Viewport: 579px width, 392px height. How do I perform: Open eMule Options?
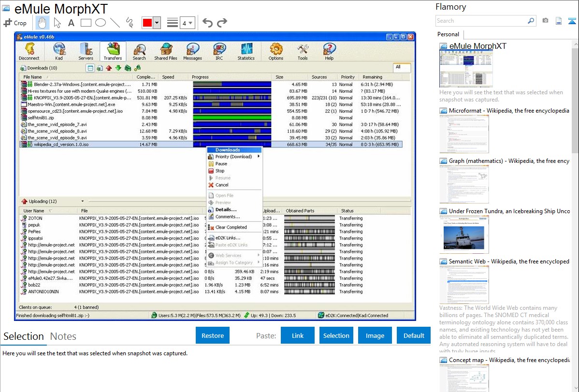pyautogui.click(x=276, y=51)
